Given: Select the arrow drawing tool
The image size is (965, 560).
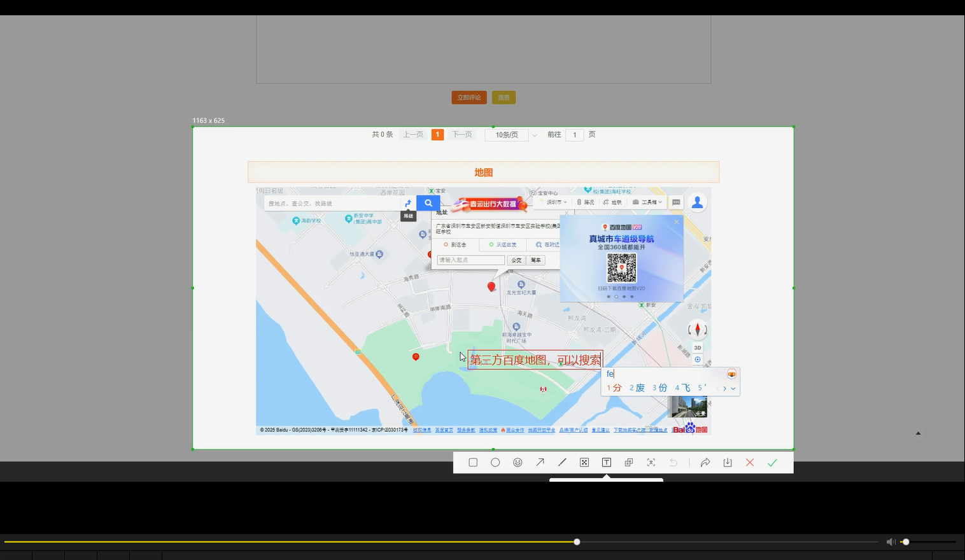Looking at the screenshot, I should click(x=540, y=463).
